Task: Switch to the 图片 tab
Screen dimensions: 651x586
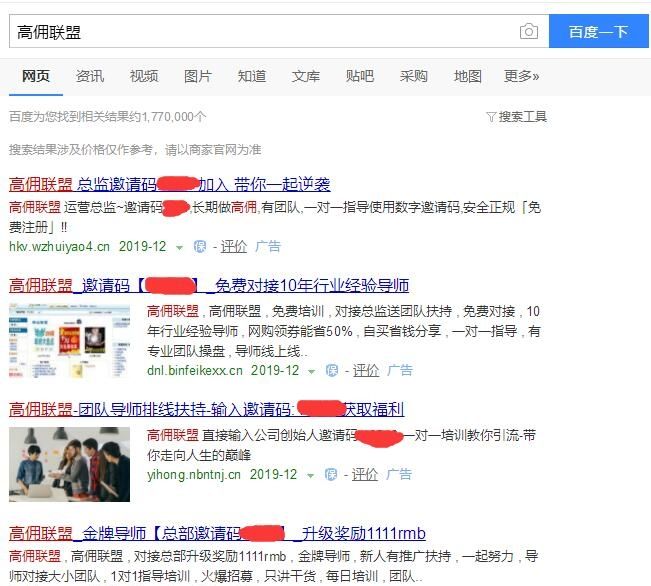Action: (x=198, y=76)
